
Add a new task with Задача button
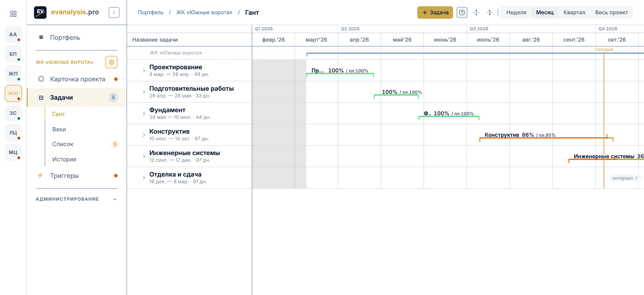(x=435, y=13)
